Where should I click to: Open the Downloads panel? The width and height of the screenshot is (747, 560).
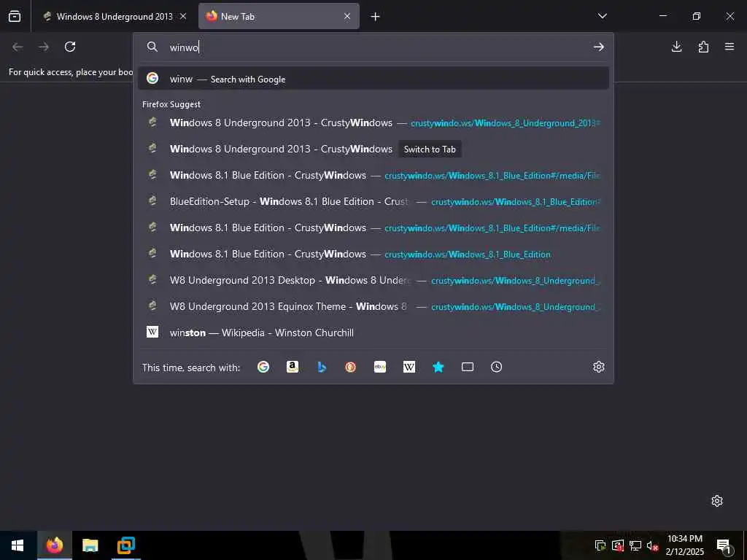[676, 47]
